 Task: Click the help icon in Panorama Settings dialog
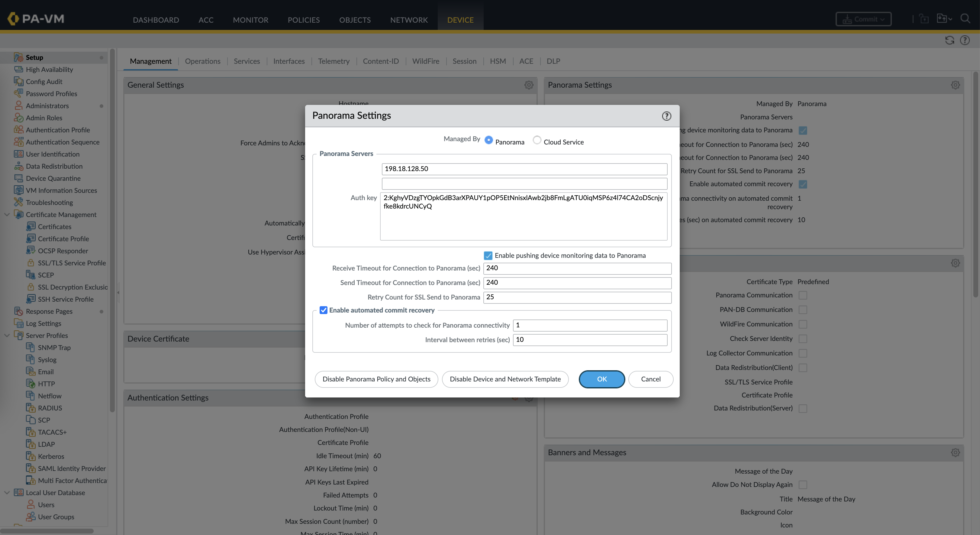tap(666, 116)
